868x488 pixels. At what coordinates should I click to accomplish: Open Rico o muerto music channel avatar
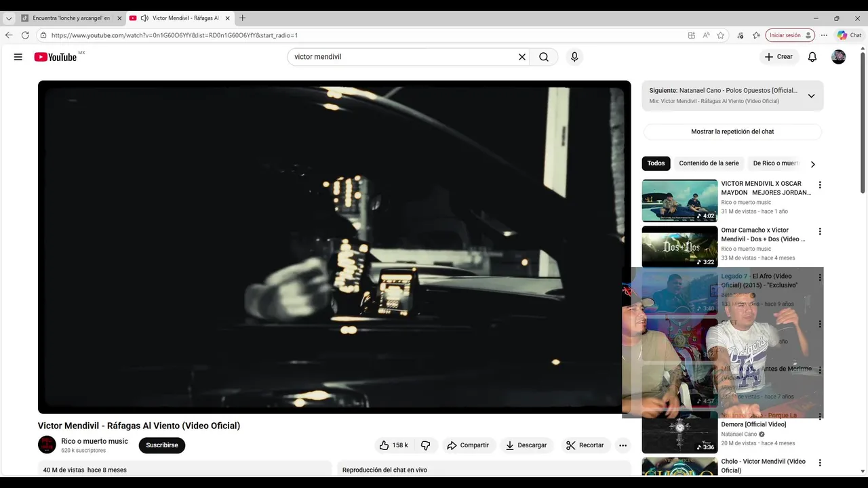click(x=47, y=445)
